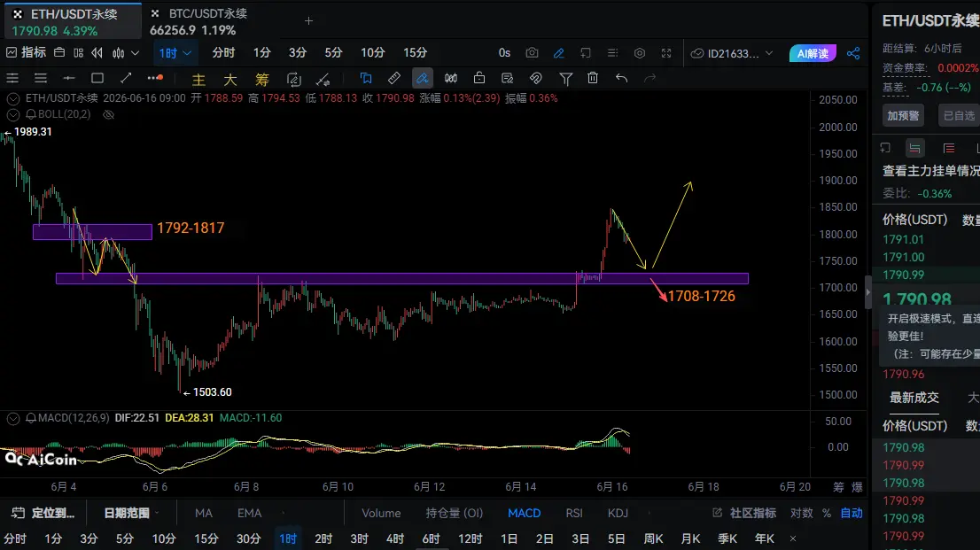
Task: Open the ID21633 account dropdown
Action: coord(733,53)
